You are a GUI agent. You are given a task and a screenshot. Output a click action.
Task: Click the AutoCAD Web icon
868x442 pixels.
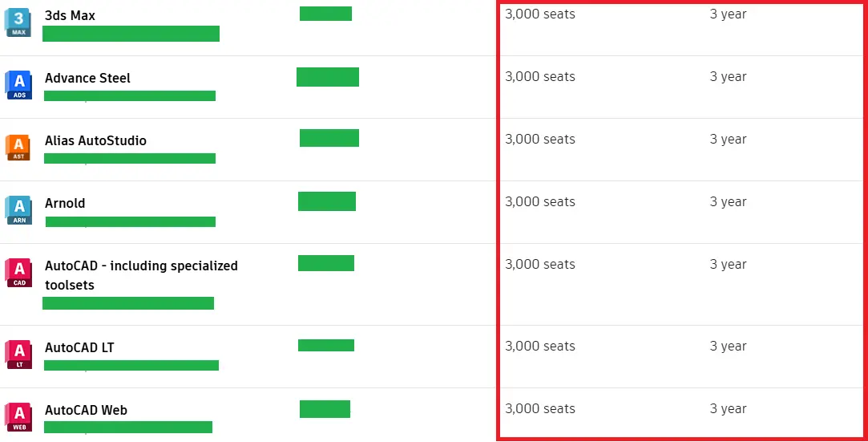tap(18, 418)
